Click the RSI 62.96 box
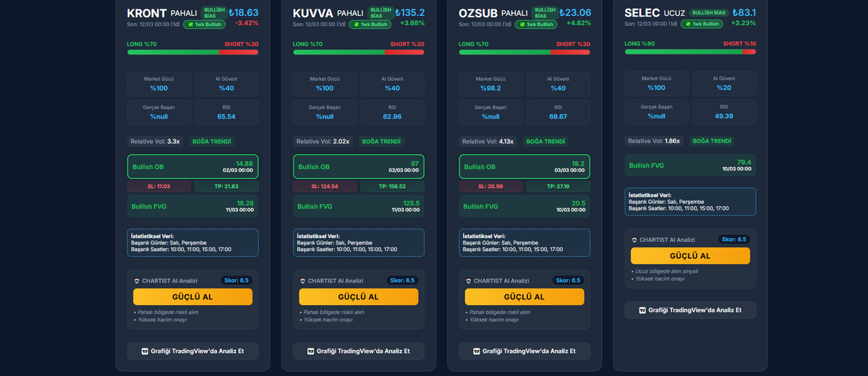 392,112
